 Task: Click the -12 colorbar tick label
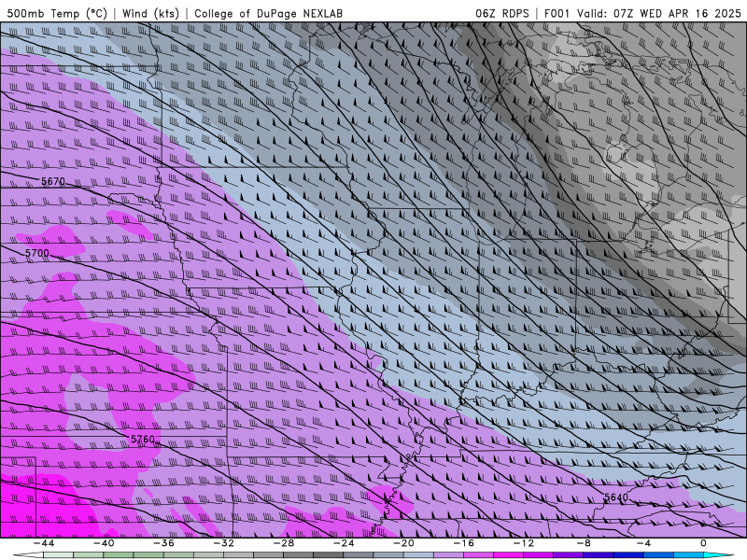(524, 543)
